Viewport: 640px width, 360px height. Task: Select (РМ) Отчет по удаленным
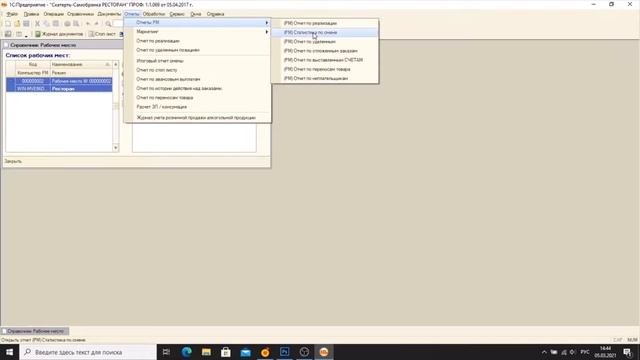(325, 42)
